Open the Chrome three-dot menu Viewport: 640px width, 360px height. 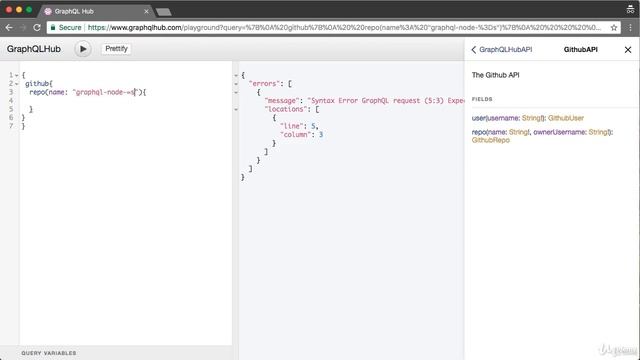tap(631, 27)
